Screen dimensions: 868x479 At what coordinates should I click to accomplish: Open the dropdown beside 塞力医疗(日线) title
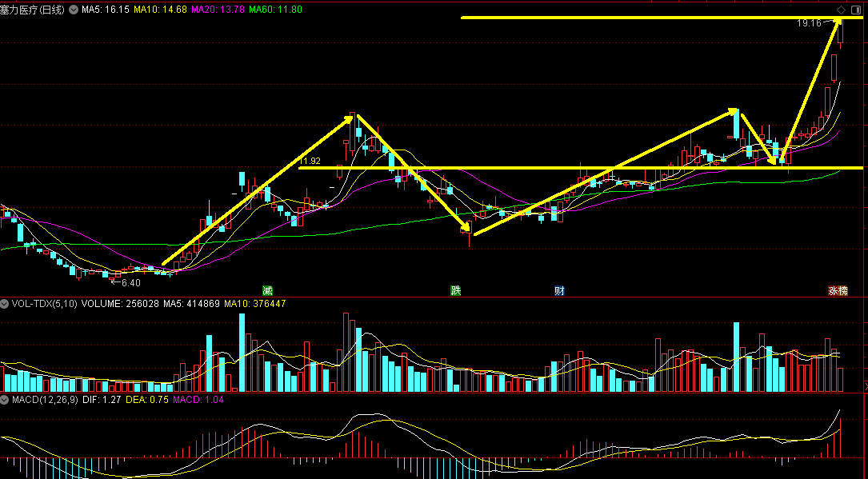pyautogui.click(x=73, y=10)
